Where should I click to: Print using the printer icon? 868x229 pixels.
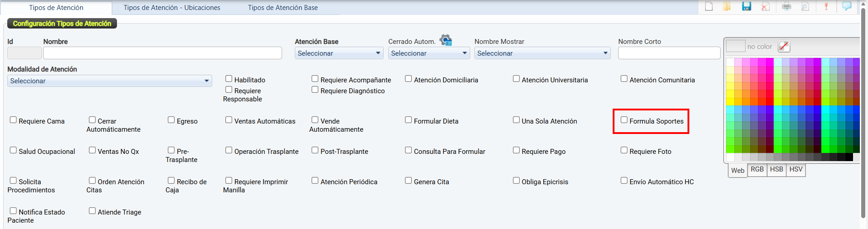coord(786,6)
